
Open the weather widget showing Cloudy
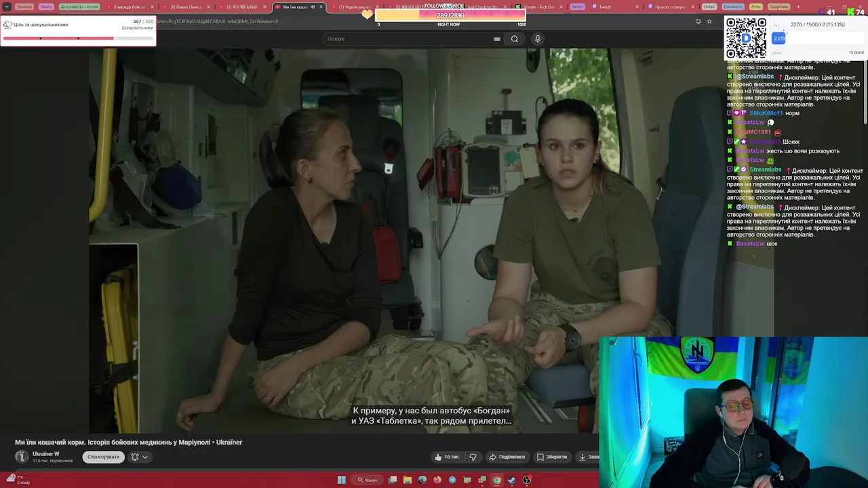(17, 479)
